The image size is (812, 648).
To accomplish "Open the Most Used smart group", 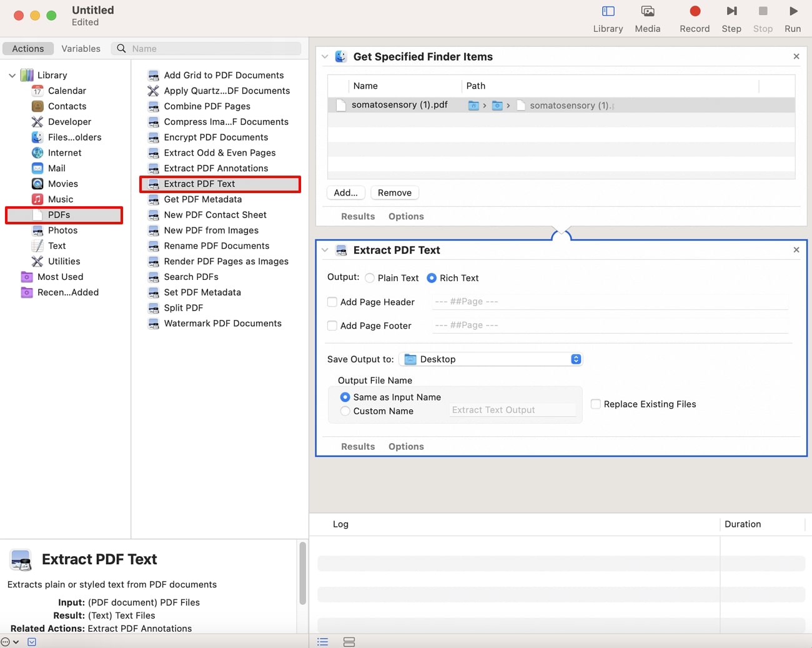I will click(60, 277).
